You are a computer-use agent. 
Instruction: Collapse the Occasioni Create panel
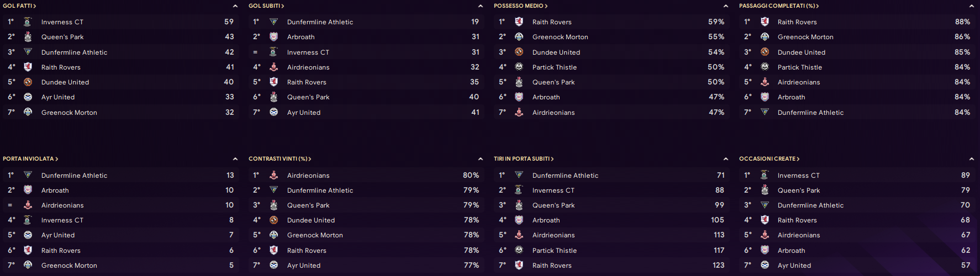[972, 159]
